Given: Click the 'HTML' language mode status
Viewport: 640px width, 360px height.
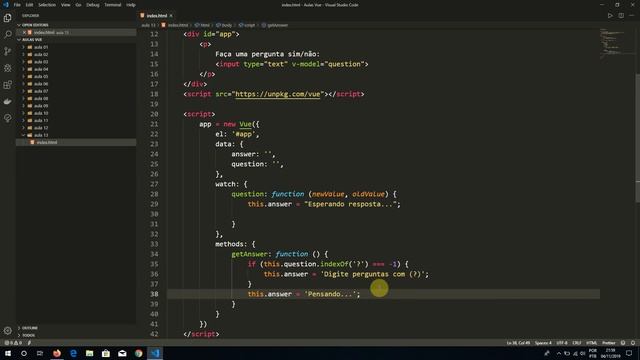Looking at the screenshot, I should (x=591, y=343).
